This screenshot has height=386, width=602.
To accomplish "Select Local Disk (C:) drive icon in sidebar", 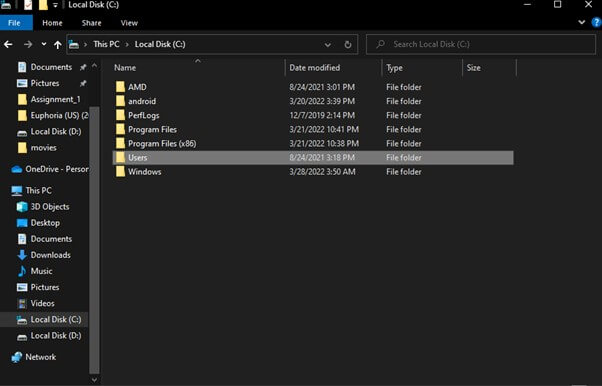I will (22, 320).
